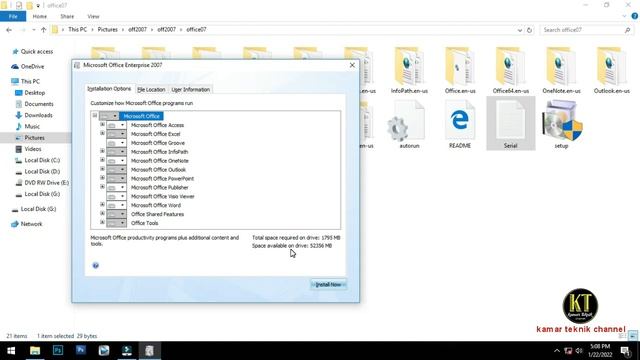Open Music folder in sidebar

point(32,126)
